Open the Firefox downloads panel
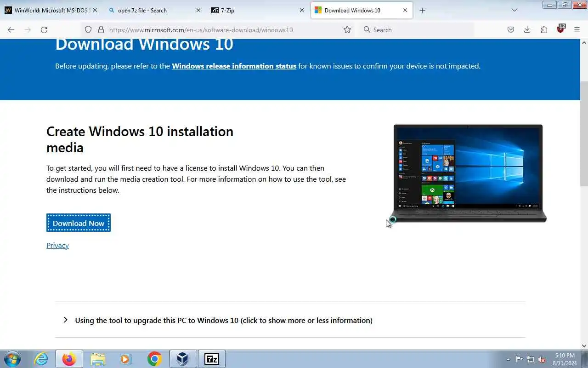588x368 pixels. pyautogui.click(x=527, y=29)
